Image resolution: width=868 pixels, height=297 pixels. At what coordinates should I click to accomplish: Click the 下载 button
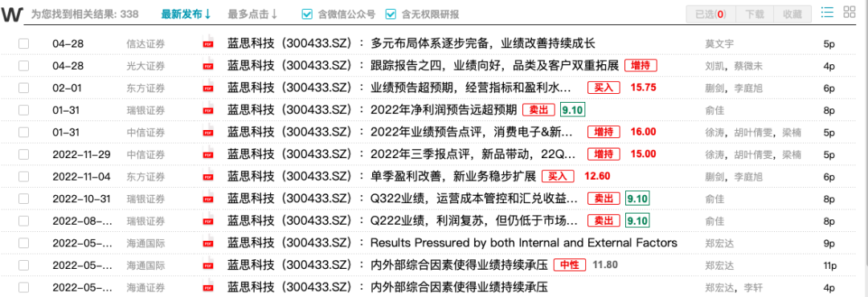coord(755,14)
